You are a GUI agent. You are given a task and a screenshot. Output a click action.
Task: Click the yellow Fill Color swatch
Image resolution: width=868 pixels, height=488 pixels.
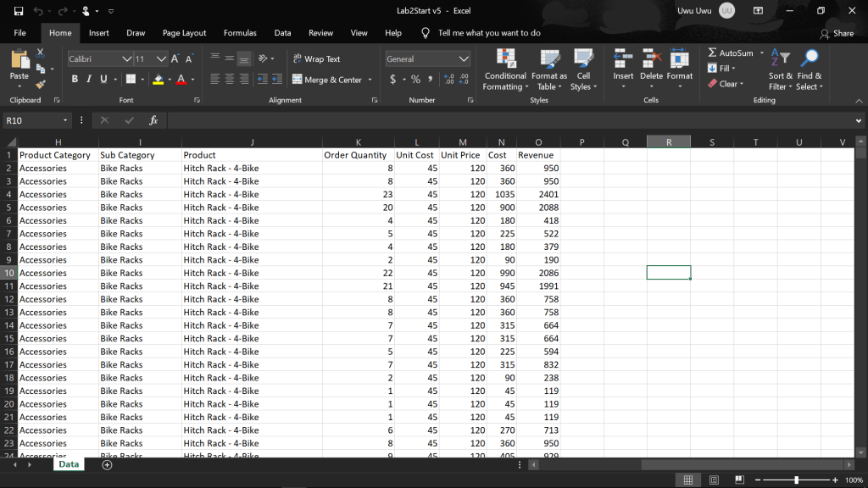coord(158,80)
